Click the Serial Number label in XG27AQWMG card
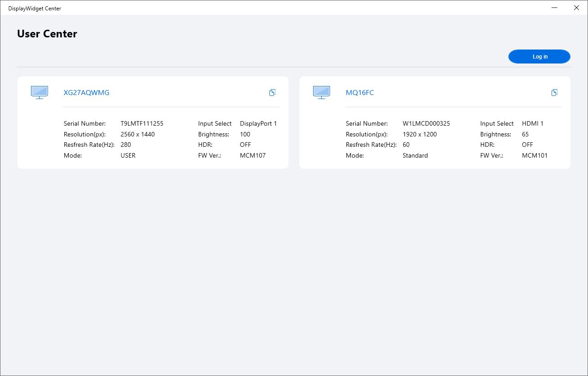 (x=85, y=123)
